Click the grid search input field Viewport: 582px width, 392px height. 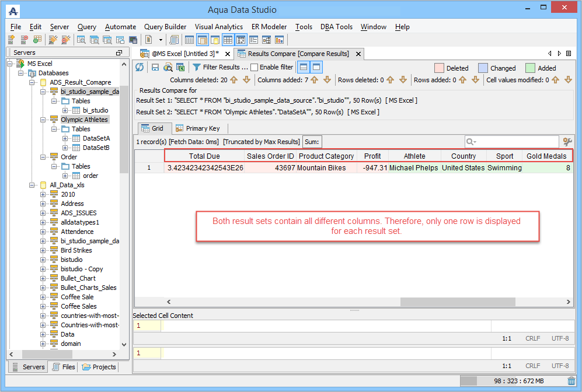click(511, 142)
